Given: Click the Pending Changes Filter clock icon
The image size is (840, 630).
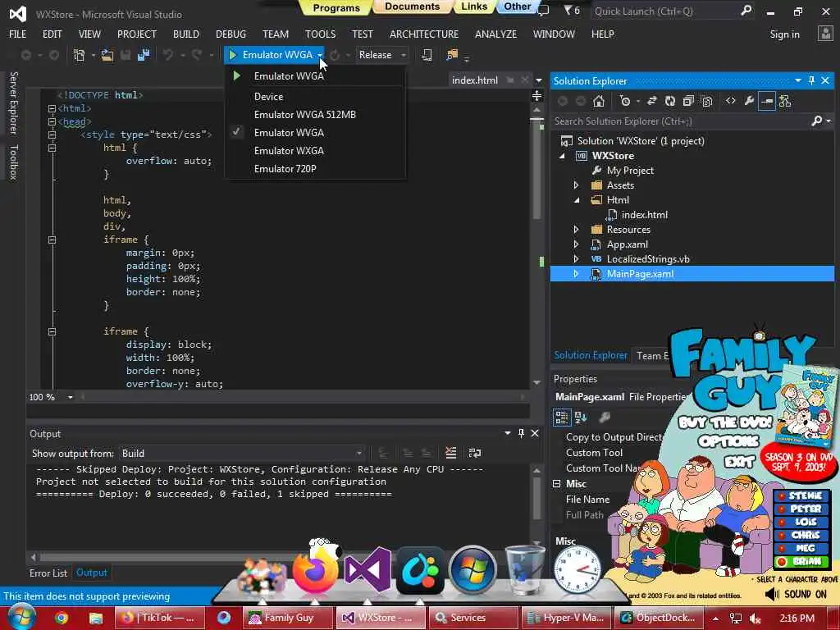Looking at the screenshot, I should pos(624,101).
